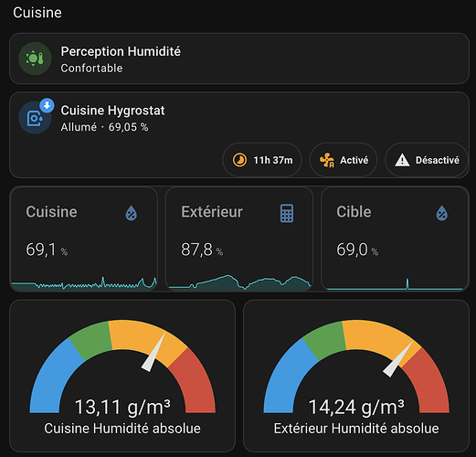476x457 pixels.
Task: Click the blue download arrow badge
Action: [x=47, y=106]
